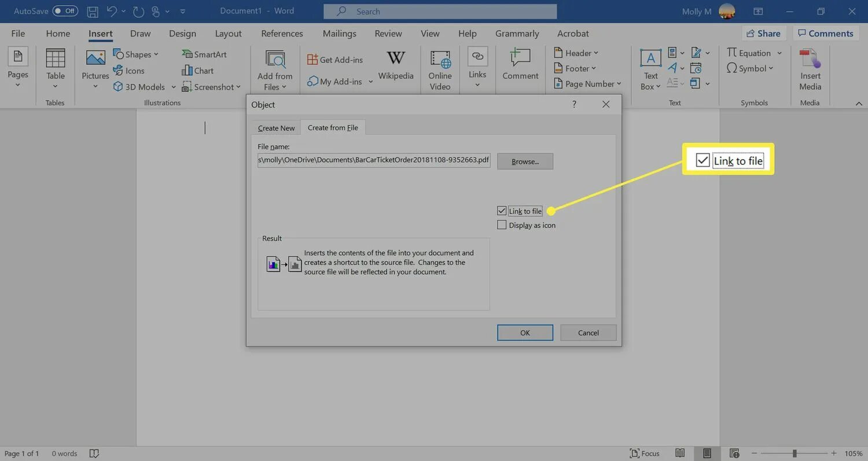Open the Links group button
This screenshot has height=461, width=868.
click(x=477, y=68)
